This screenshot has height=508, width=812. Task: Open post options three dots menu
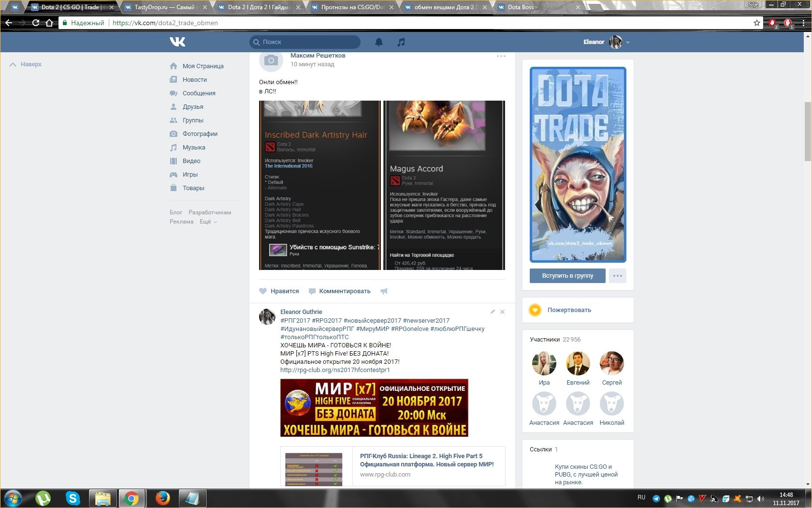pos(501,56)
